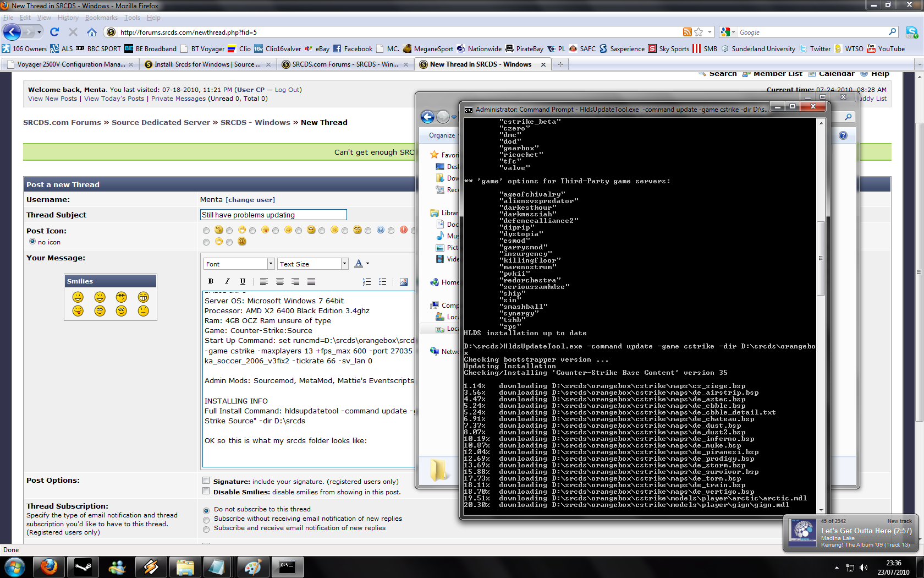Select the blue question mark post icon radio
Screen dimensions: 924x578
click(x=368, y=231)
